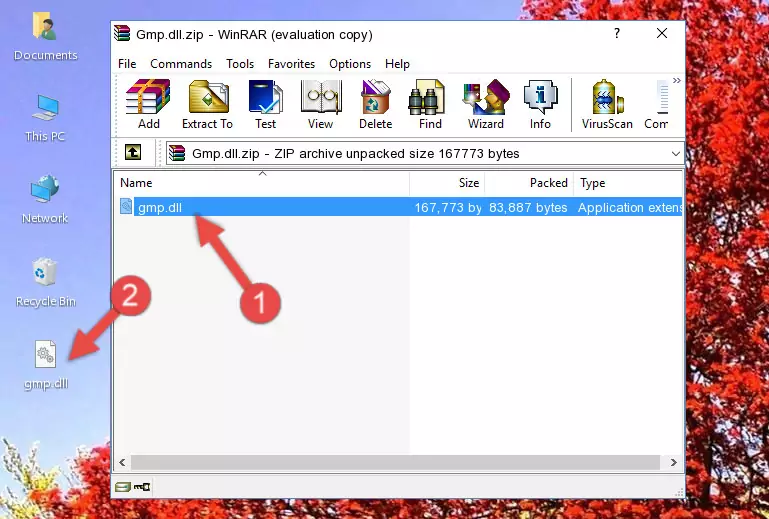Click the Add toolbar icon
Viewport: 769px width, 519px height.
coord(148,105)
